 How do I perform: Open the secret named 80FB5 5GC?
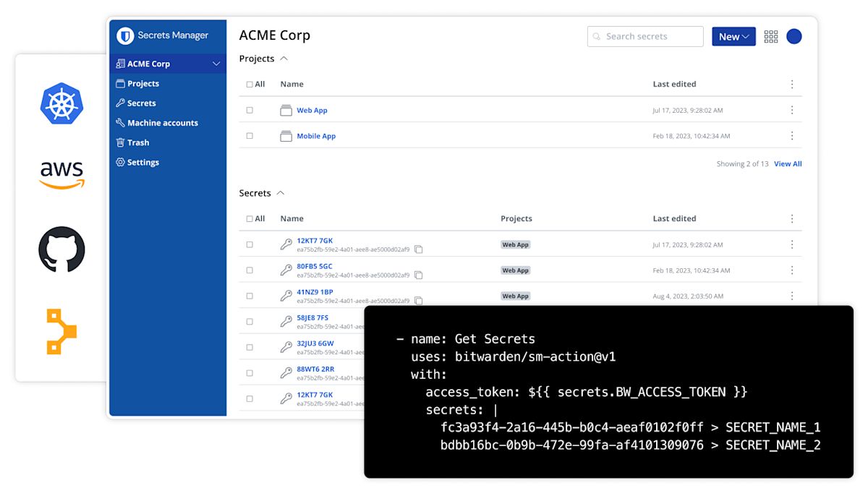[x=315, y=266]
